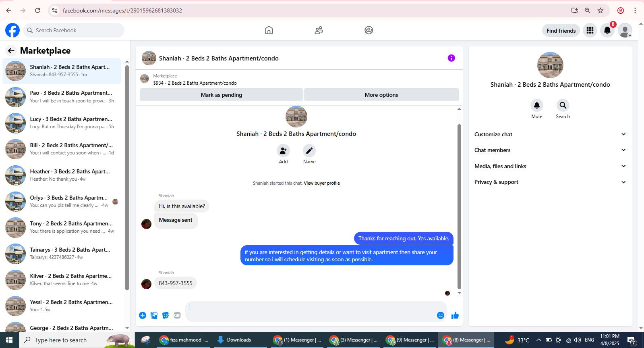Edit the chat Name with pencil icon
The width and height of the screenshot is (644, 348).
click(309, 151)
